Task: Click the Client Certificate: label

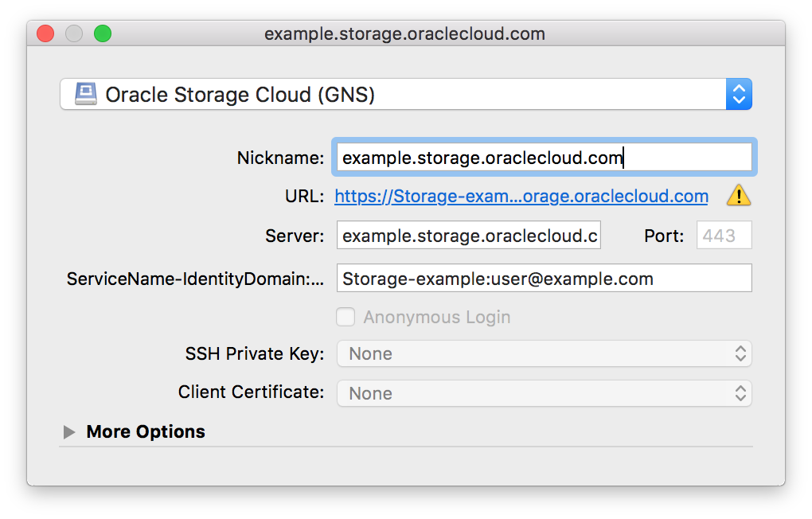Action: (251, 392)
